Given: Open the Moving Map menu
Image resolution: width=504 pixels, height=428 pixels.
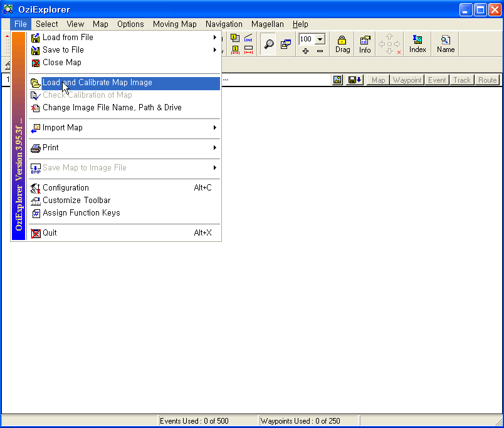Looking at the screenshot, I should 174,24.
